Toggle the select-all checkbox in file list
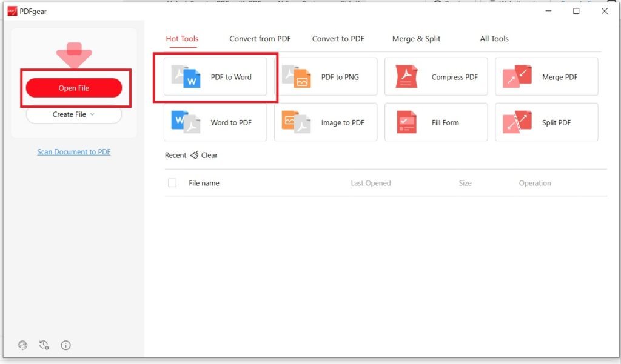621x364 pixels. pos(172,182)
